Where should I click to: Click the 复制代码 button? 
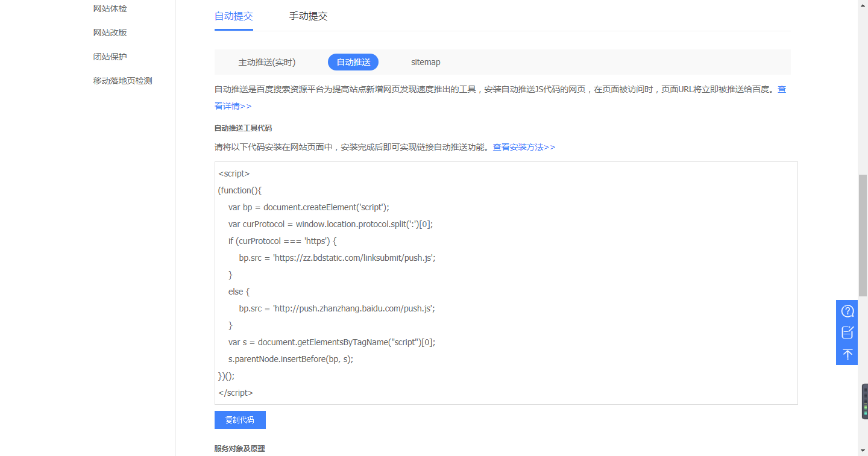[x=240, y=420]
